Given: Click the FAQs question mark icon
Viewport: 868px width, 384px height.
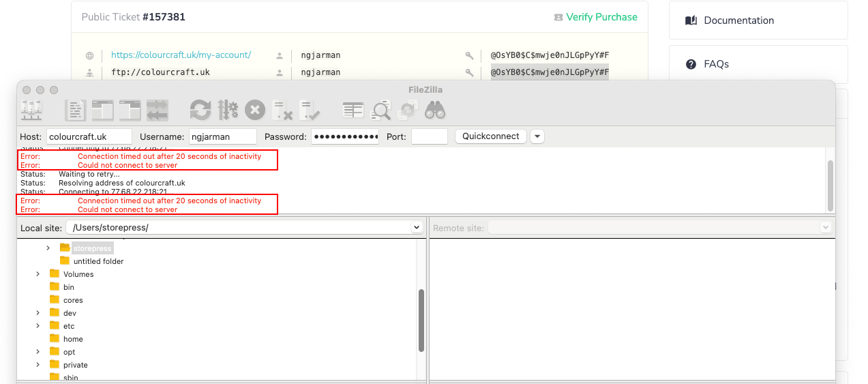Looking at the screenshot, I should [691, 64].
